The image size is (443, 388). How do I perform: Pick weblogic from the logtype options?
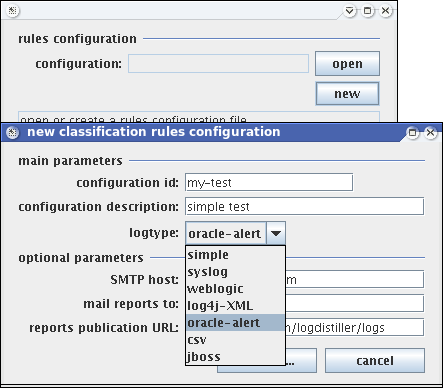click(x=235, y=289)
